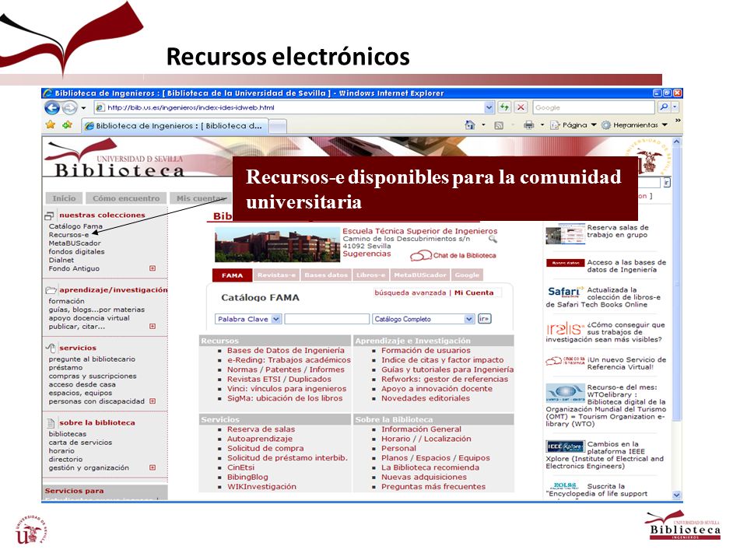Click the ir search go button
Screen dimensions: 747x560
point(485,319)
